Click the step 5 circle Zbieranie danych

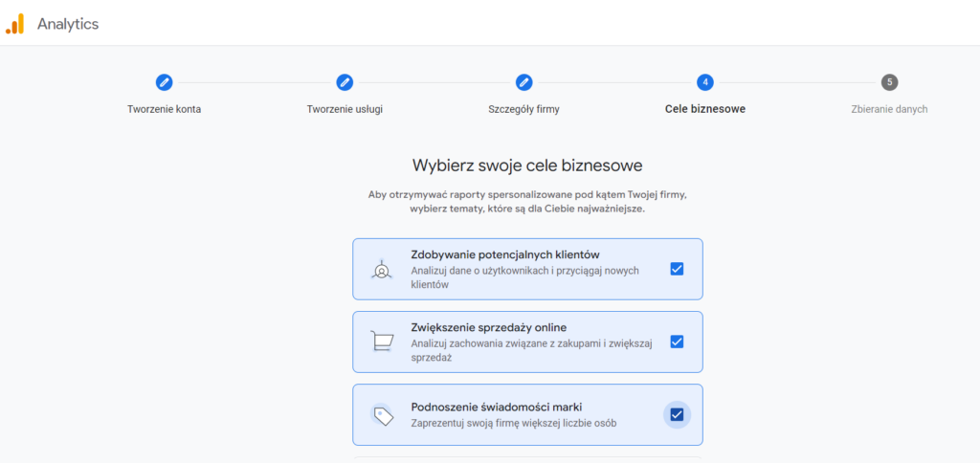pyautogui.click(x=889, y=82)
